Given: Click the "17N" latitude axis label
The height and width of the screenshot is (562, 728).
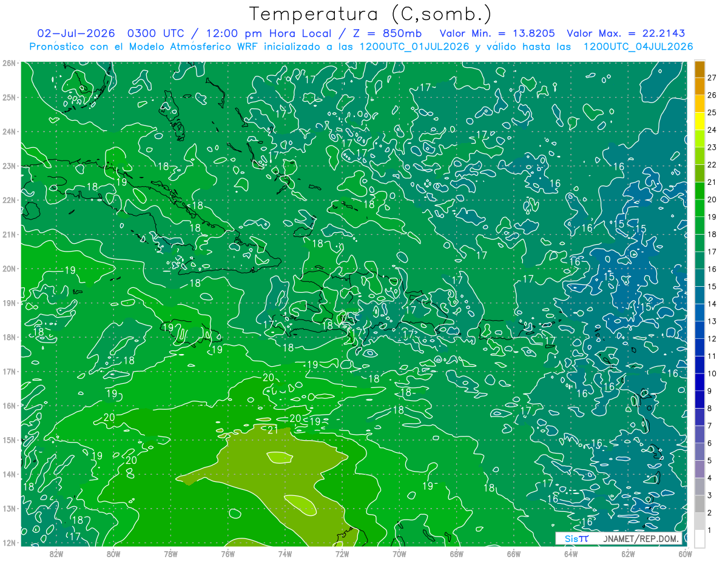Looking at the screenshot, I should tap(9, 371).
